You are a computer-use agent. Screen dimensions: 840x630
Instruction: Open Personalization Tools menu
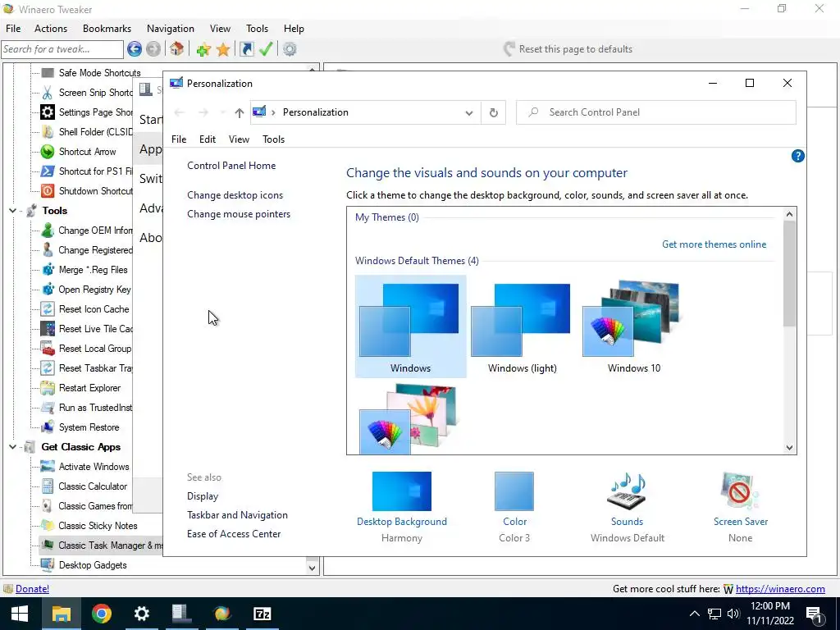[x=273, y=139]
